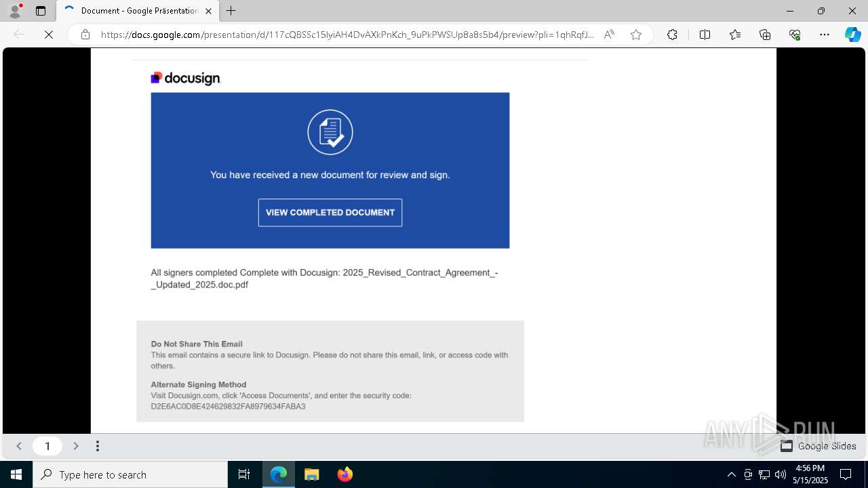Open Browser essentials heart icon
The image size is (868, 488).
tap(795, 35)
